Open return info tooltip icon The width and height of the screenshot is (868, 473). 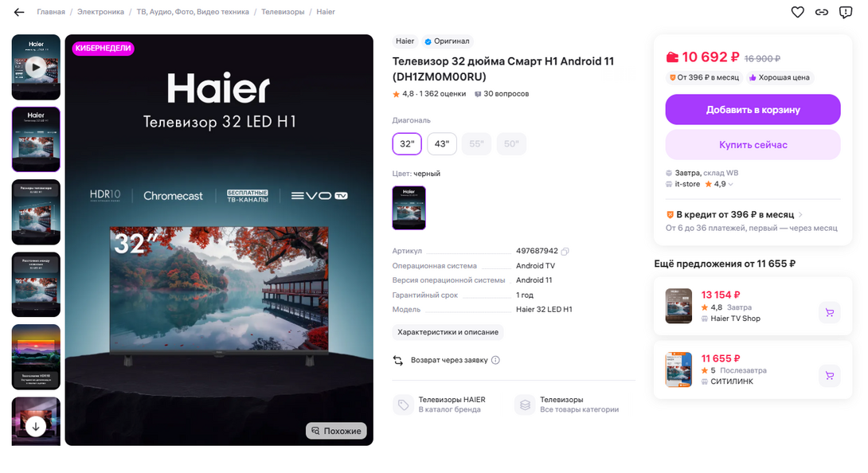pyautogui.click(x=495, y=360)
